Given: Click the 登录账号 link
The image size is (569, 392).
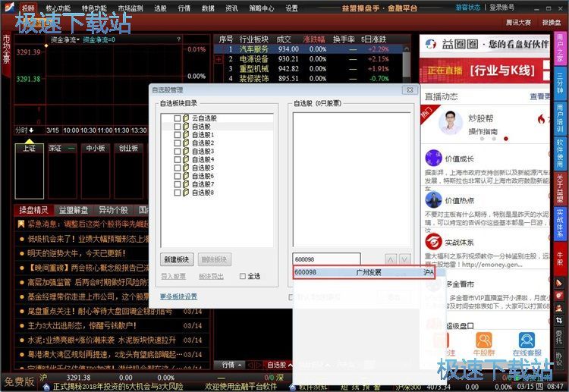Looking at the screenshot, I should point(502,7).
